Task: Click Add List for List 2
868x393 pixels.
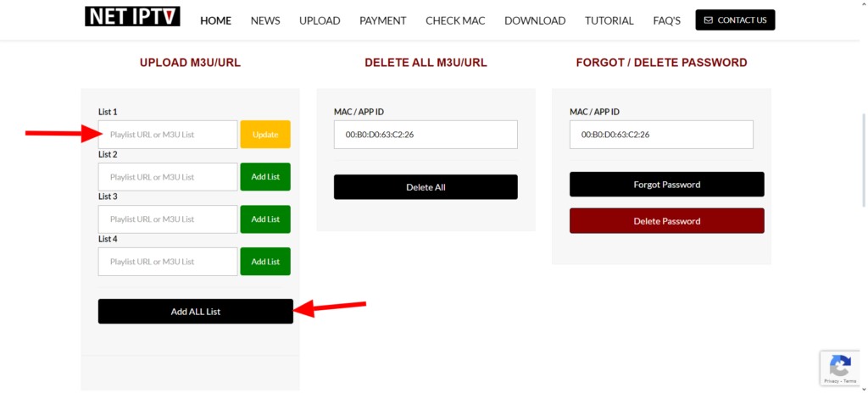Action: click(x=265, y=177)
